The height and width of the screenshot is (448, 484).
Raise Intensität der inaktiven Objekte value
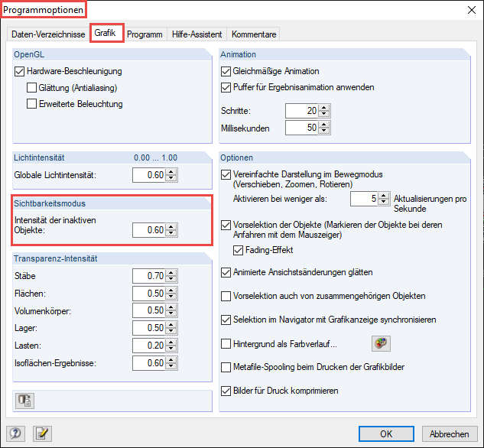tap(171, 227)
